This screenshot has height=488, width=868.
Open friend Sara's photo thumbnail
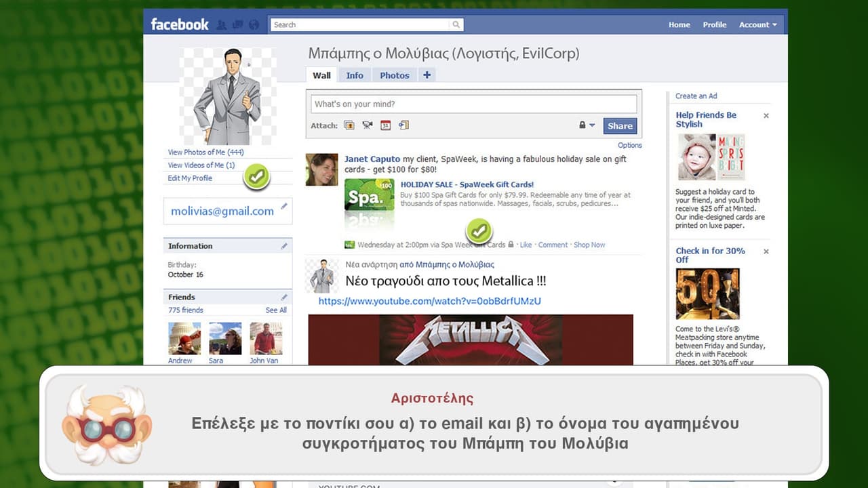point(225,338)
